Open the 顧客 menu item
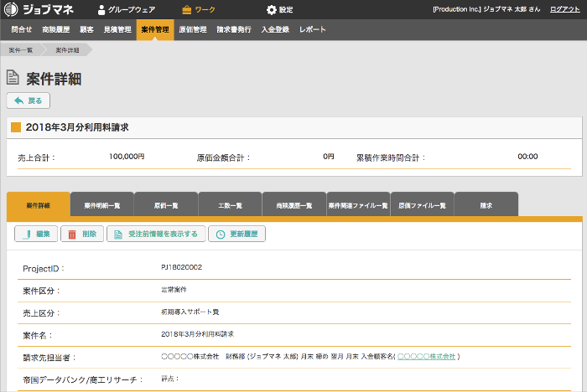 click(86, 29)
